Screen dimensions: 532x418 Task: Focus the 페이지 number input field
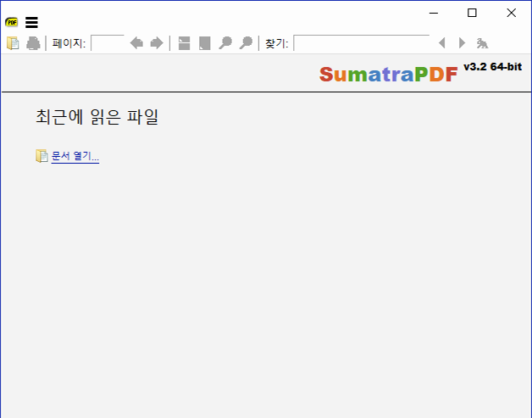pyautogui.click(x=108, y=42)
